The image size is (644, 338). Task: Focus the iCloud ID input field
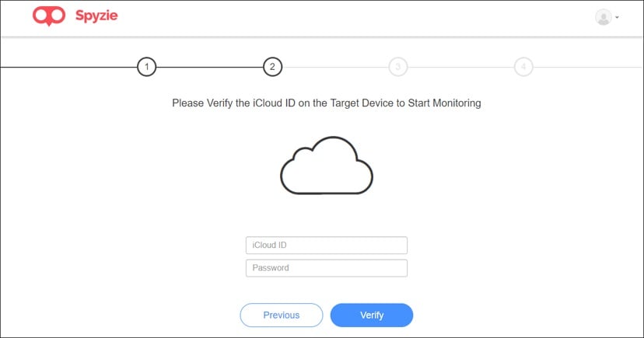click(x=327, y=246)
